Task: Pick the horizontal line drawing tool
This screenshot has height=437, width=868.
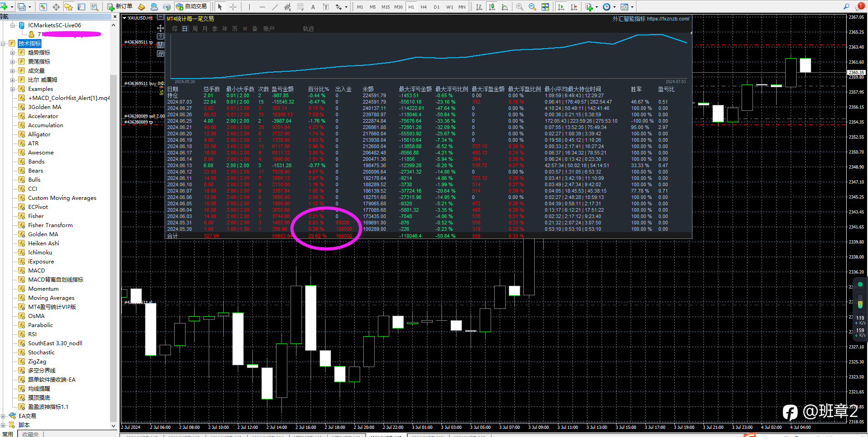Action: (x=262, y=7)
